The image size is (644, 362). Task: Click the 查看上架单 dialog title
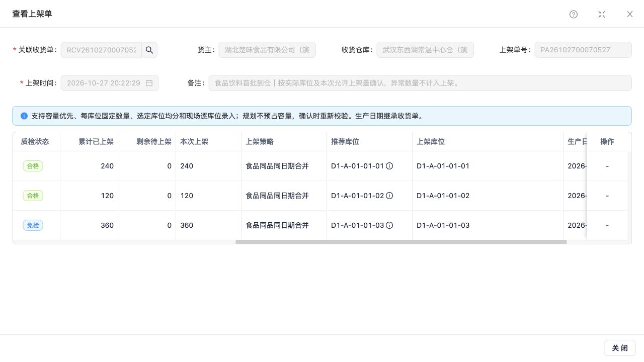tap(32, 14)
